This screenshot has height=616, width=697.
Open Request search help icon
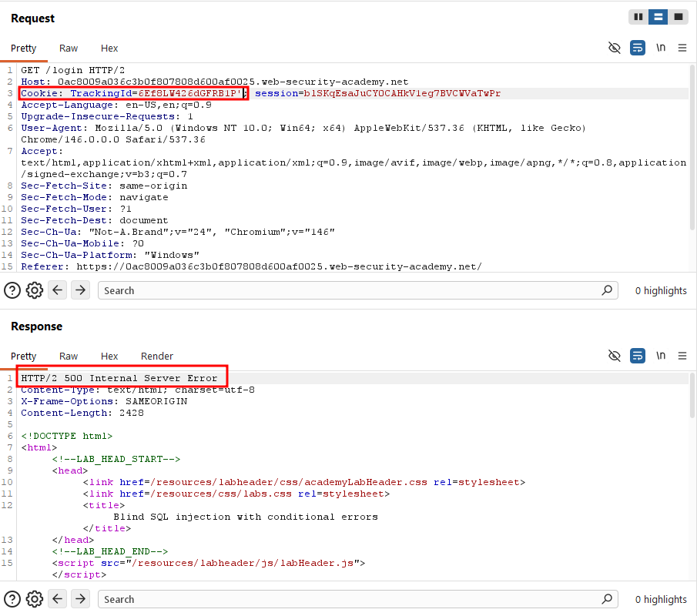12,290
